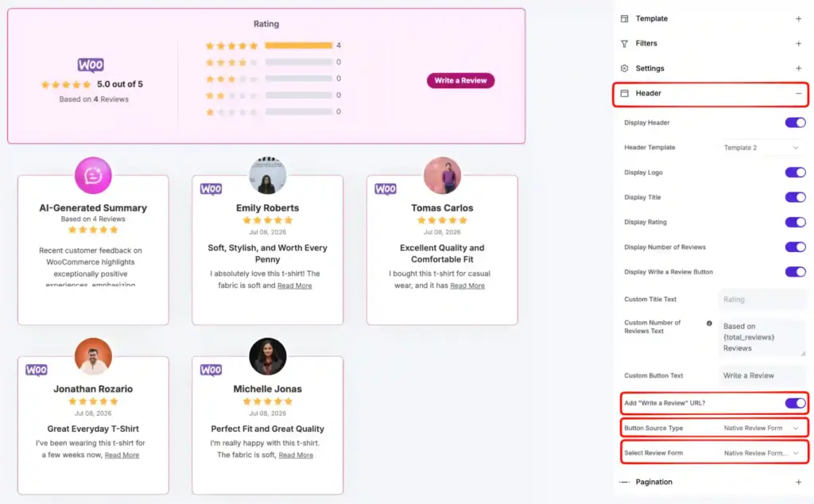Open the Select Review Form dropdown

tap(761, 453)
